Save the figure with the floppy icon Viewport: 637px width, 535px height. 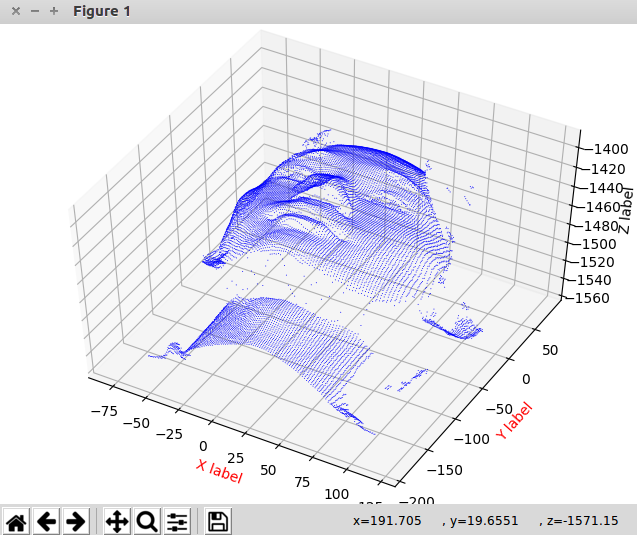pos(218,521)
